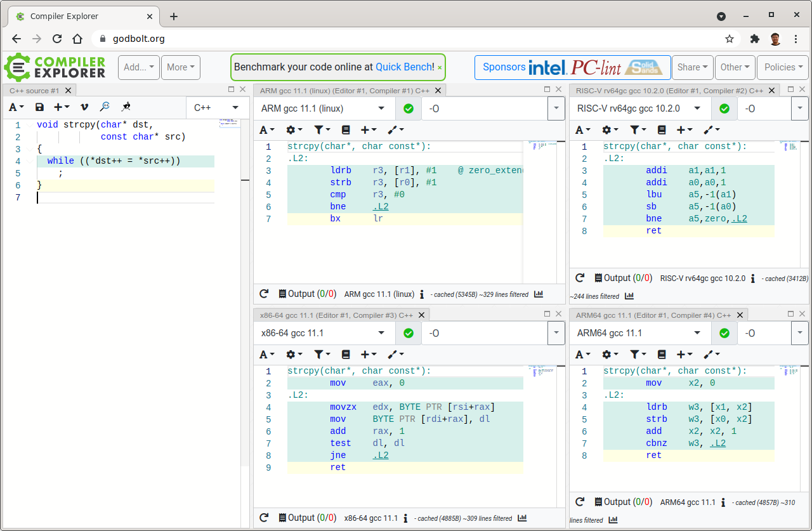Show timing chart icon in RISC-V status bar
The image size is (812, 531).
click(629, 296)
